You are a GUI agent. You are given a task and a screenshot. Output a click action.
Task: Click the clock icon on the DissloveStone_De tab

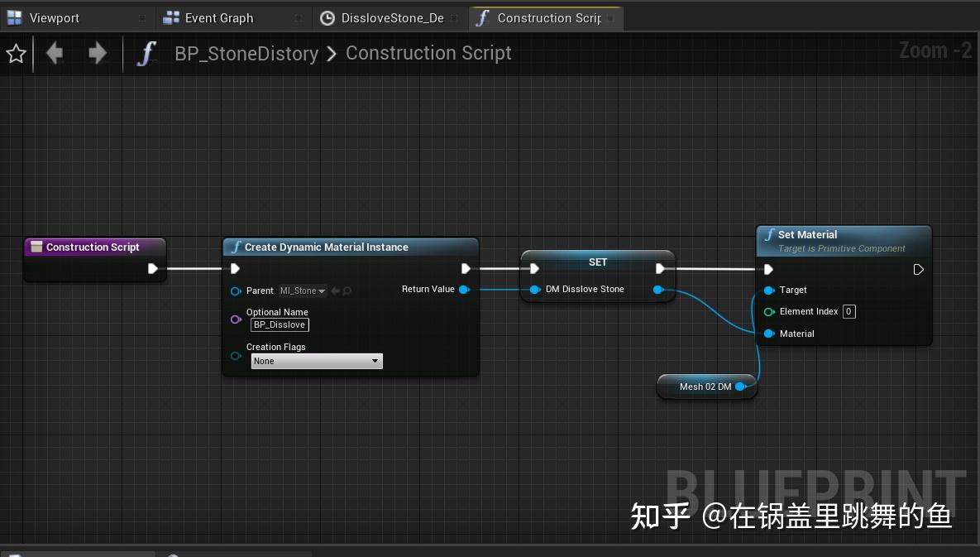pos(327,17)
